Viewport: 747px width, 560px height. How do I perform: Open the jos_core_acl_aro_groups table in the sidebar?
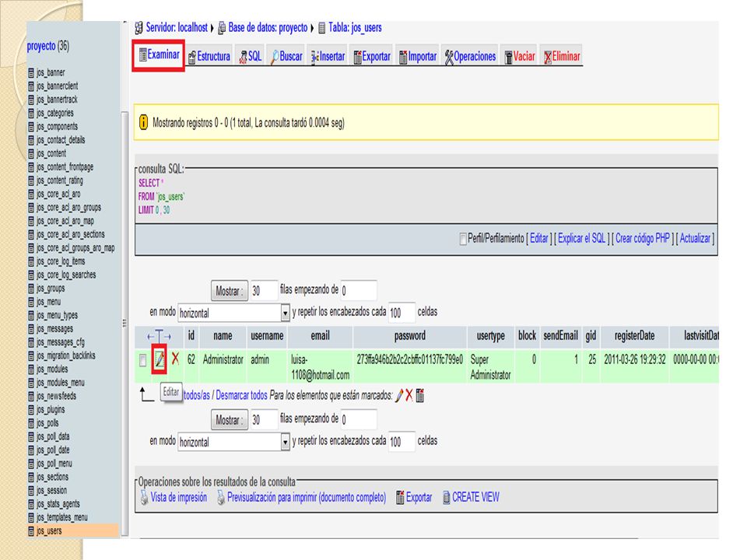(68, 208)
